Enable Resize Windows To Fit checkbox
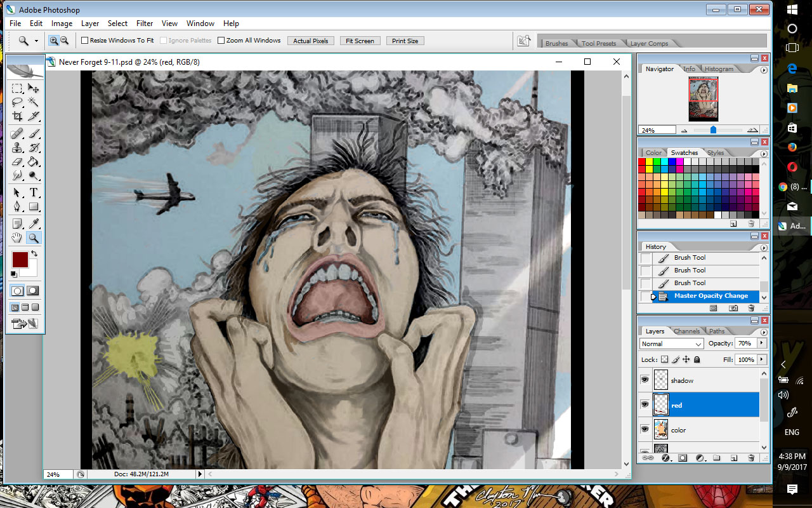812x508 pixels. tap(84, 41)
